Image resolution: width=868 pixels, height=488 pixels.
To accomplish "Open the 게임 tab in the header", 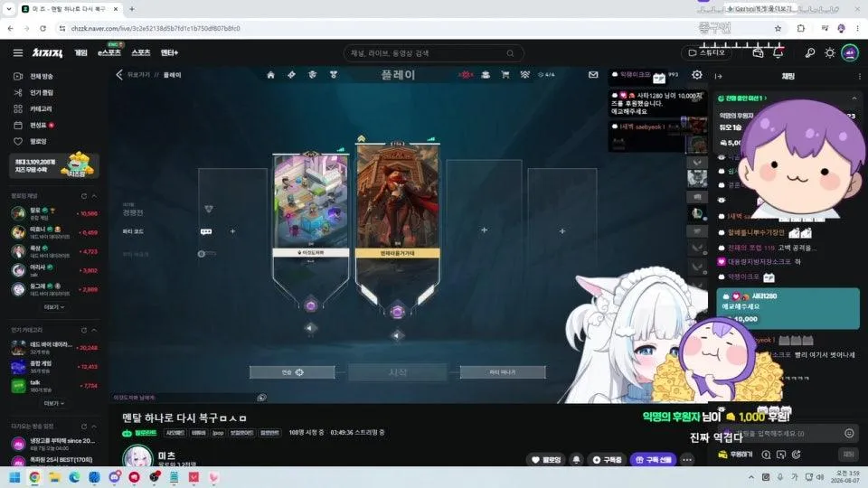I will (x=80, y=52).
